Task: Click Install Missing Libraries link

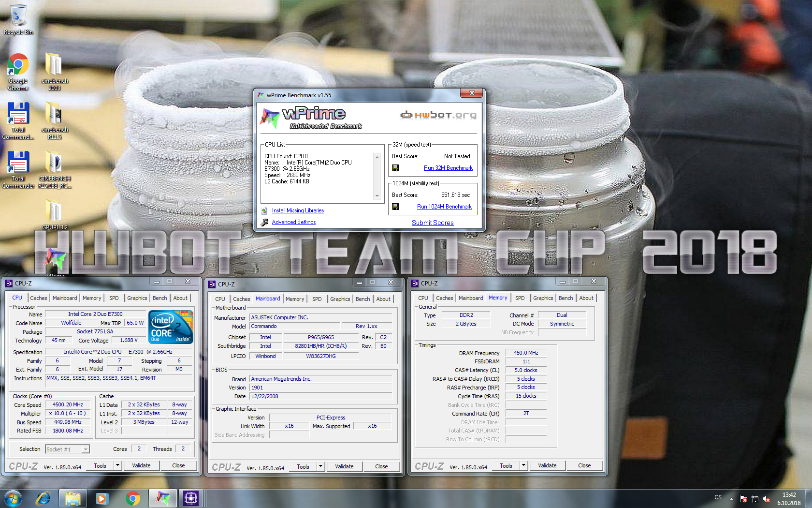Action: pyautogui.click(x=298, y=210)
